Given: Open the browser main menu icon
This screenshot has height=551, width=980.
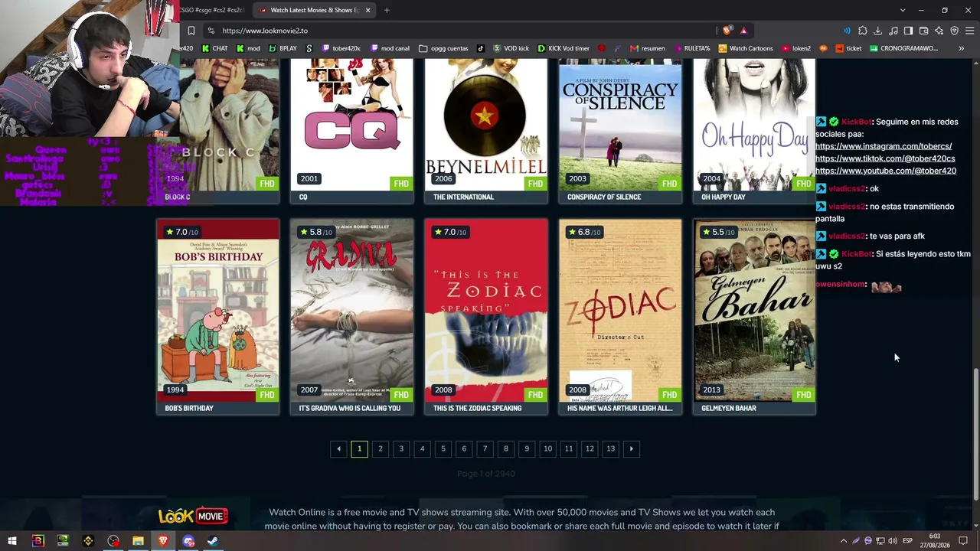Looking at the screenshot, I should pos(970,31).
